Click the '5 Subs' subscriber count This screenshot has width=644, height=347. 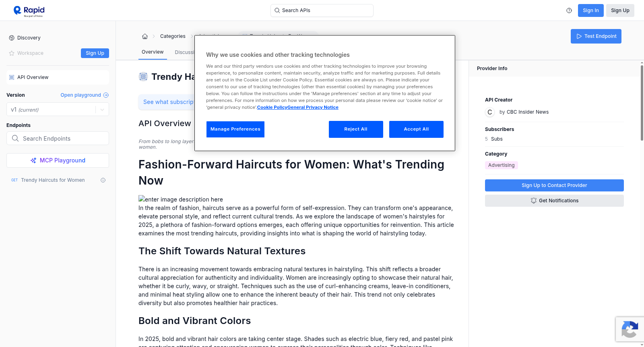pyautogui.click(x=494, y=139)
